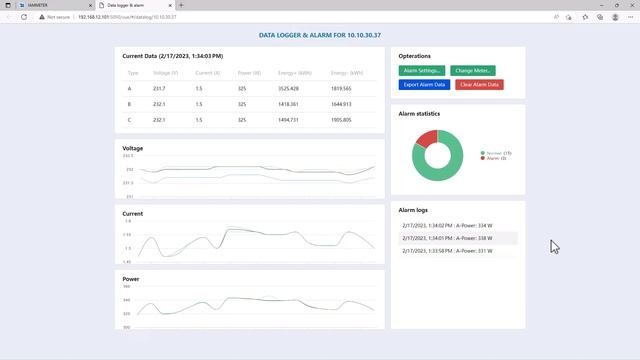Click phase B Energy- value 1644.913
The image size is (640, 360).
[341, 104]
